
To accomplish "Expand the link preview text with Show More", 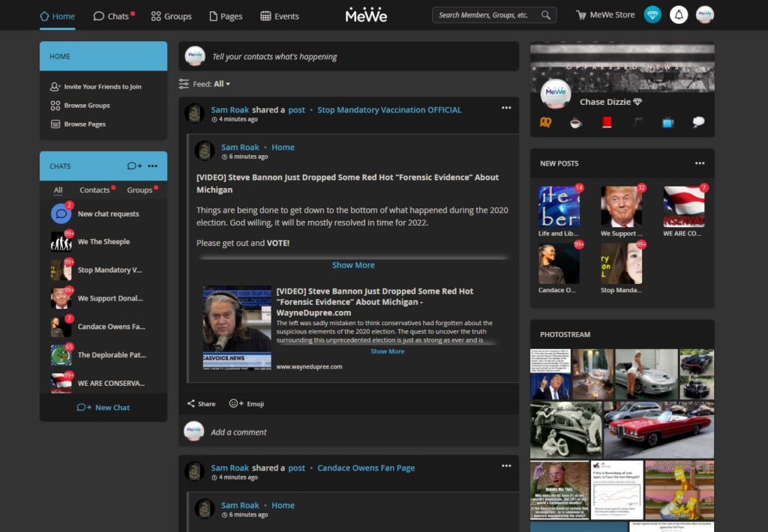I will click(388, 351).
